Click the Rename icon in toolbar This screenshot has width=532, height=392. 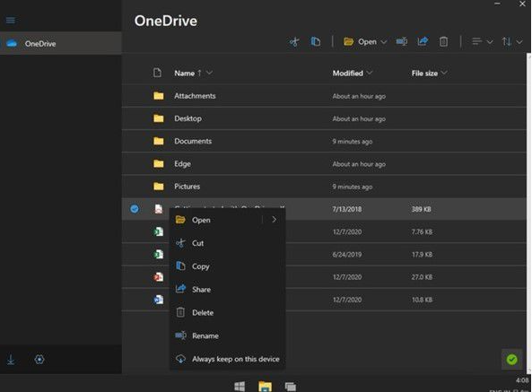click(x=402, y=41)
